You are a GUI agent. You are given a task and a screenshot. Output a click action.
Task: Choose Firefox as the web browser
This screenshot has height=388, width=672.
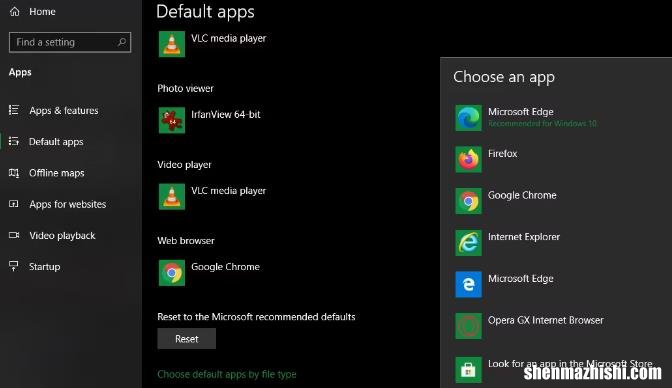(503, 154)
